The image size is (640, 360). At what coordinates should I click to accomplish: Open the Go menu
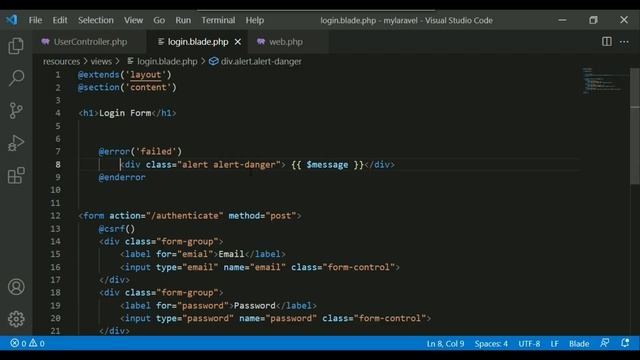coord(159,20)
